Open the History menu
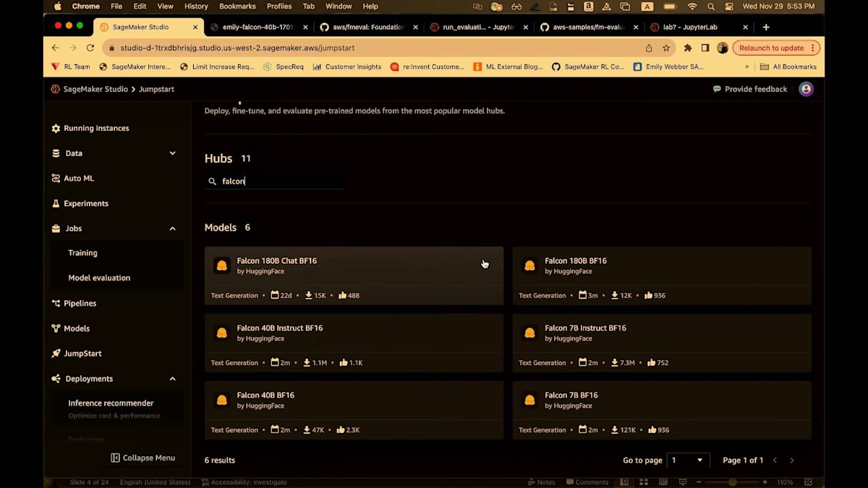This screenshot has width=868, height=488. point(196,7)
